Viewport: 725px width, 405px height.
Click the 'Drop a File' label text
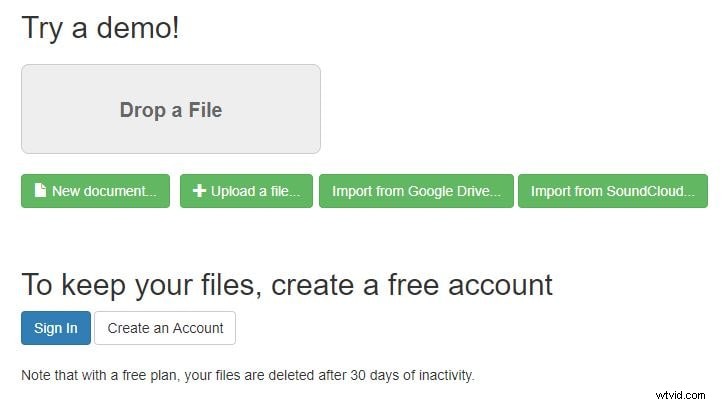click(x=170, y=110)
